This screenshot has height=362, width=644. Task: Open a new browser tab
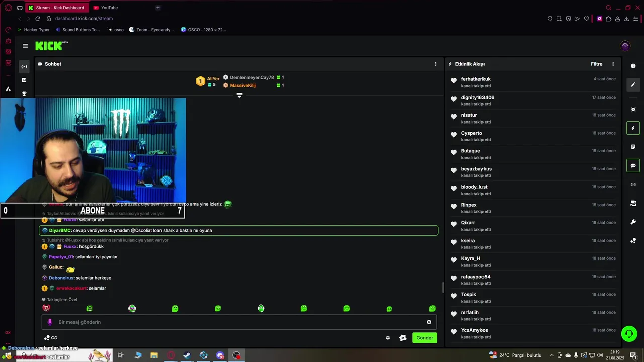158,8
